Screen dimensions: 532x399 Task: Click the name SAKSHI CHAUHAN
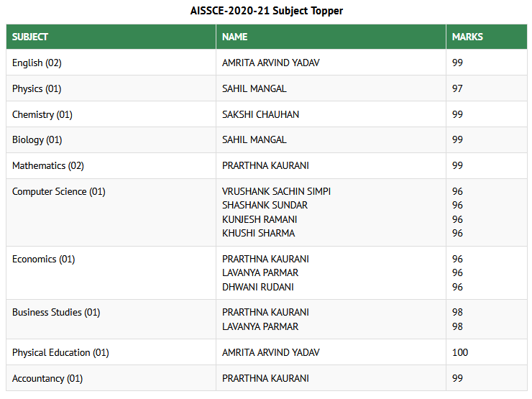(260, 114)
